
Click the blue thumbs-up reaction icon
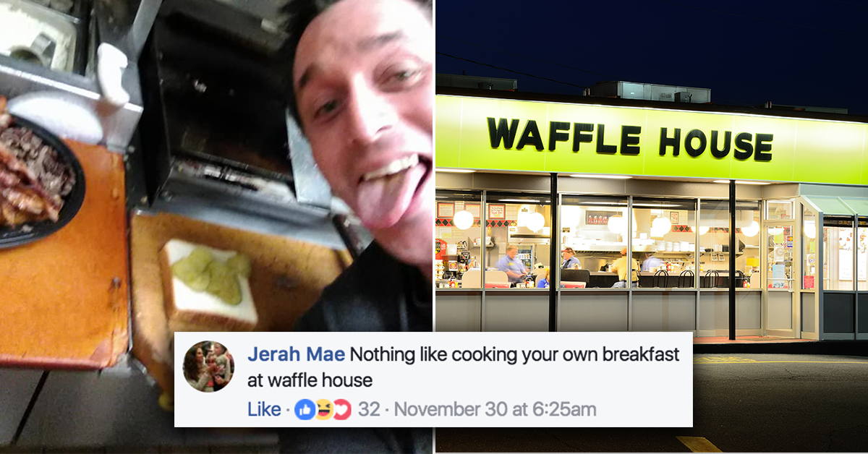pos(305,410)
